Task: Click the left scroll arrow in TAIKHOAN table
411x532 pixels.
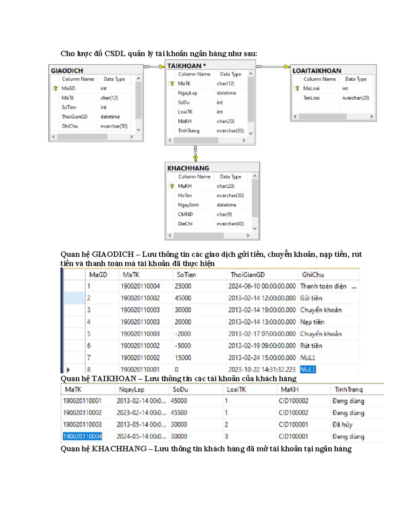Action: 170,140
